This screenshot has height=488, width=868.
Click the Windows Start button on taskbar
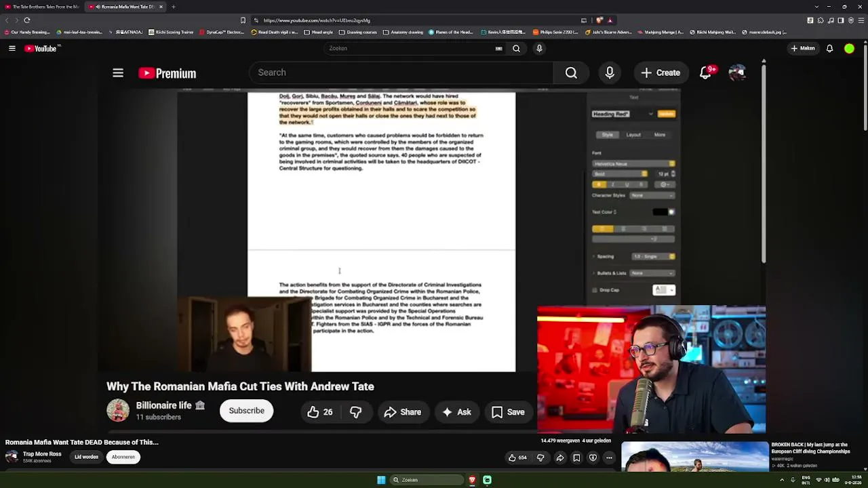click(x=381, y=480)
